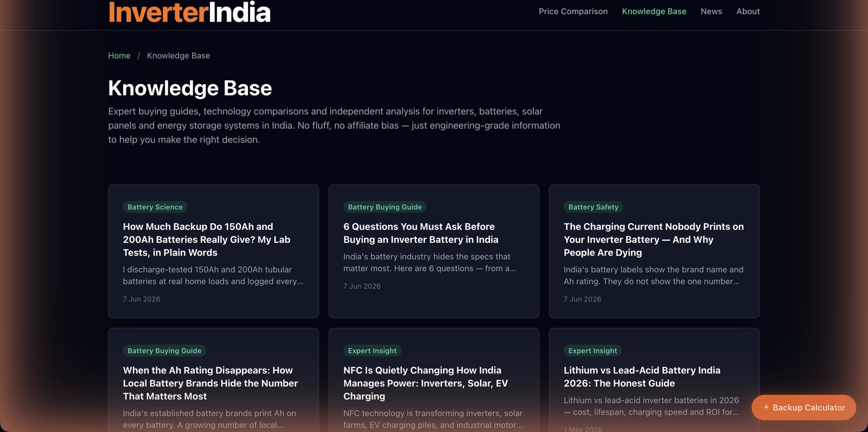
Task: Open the Backup Calculator button
Action: pyautogui.click(x=803, y=408)
